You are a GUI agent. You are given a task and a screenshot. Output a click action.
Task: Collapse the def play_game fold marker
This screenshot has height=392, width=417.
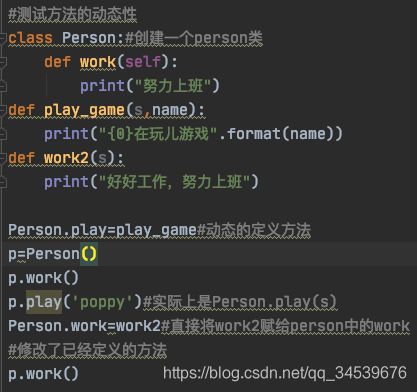(3, 110)
